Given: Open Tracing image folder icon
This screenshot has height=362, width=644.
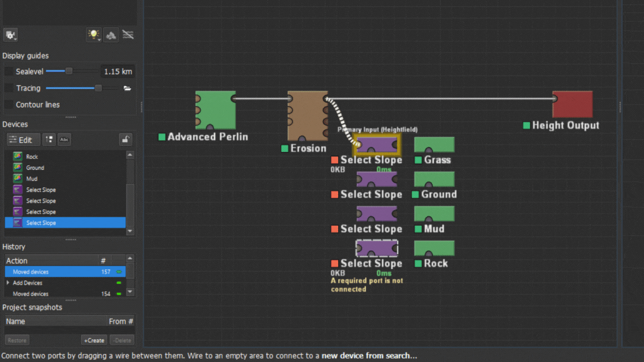Looking at the screenshot, I should click(x=127, y=88).
